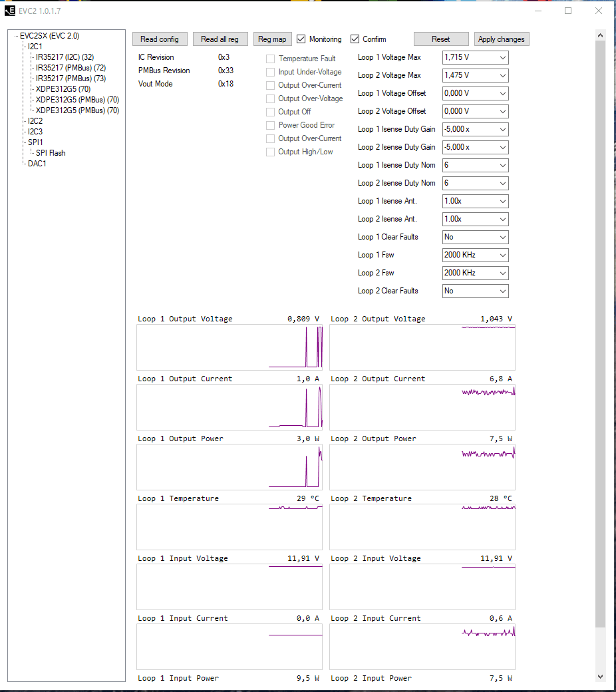Open the Loop 1 Voltage Offset dropdown

[x=475, y=94]
